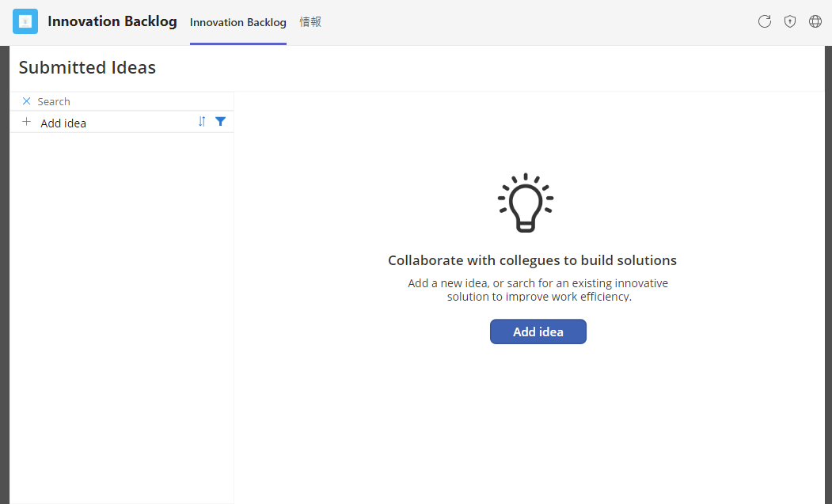Click the bold Innovation Backlog app title

click(x=112, y=21)
